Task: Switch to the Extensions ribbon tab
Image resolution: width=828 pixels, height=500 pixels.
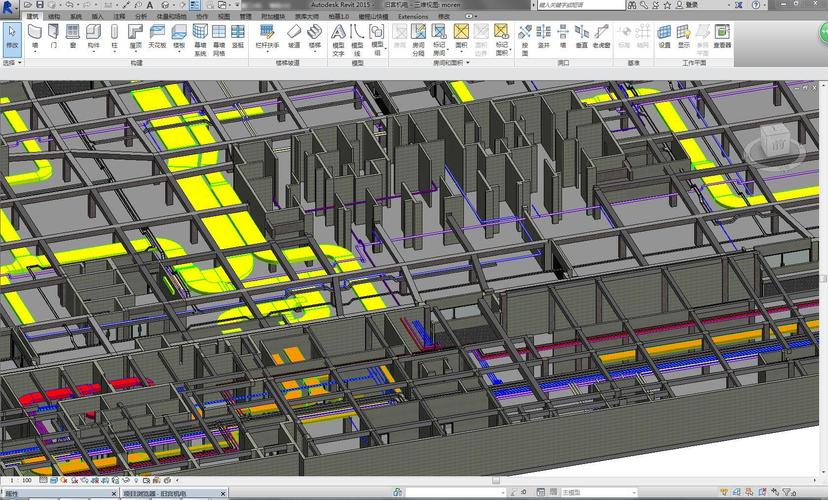Action: pyautogui.click(x=412, y=17)
